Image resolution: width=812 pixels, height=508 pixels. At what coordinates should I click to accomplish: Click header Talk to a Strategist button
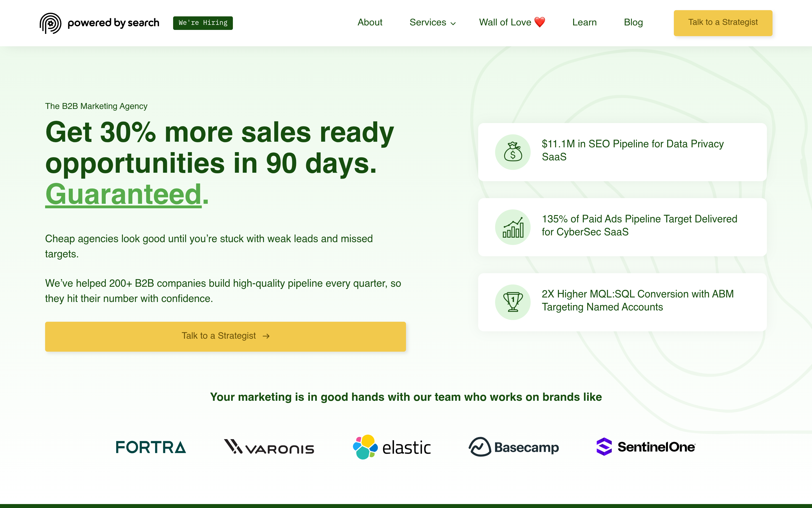tap(723, 23)
